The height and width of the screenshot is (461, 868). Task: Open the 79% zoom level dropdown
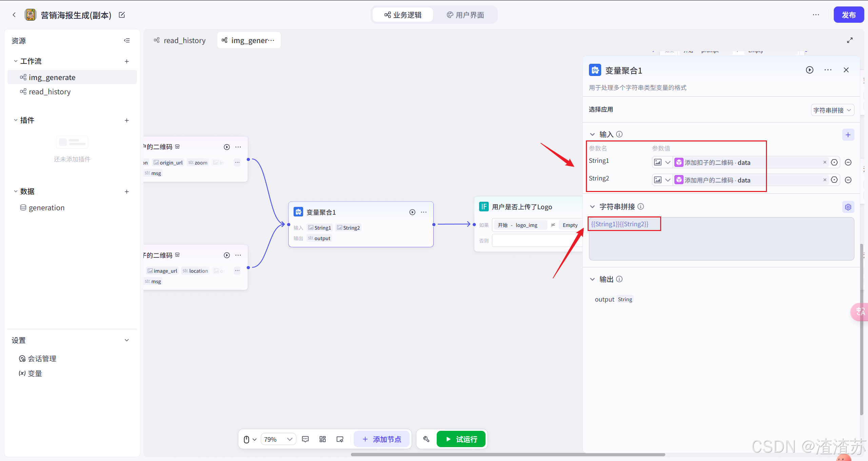tap(278, 439)
